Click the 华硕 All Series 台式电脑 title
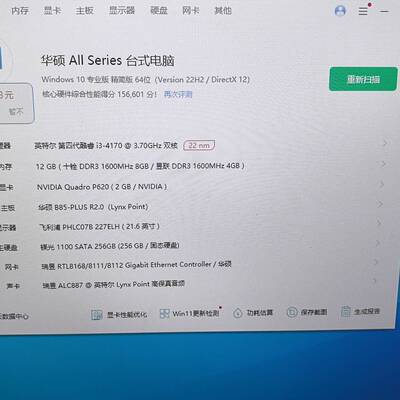 point(108,60)
